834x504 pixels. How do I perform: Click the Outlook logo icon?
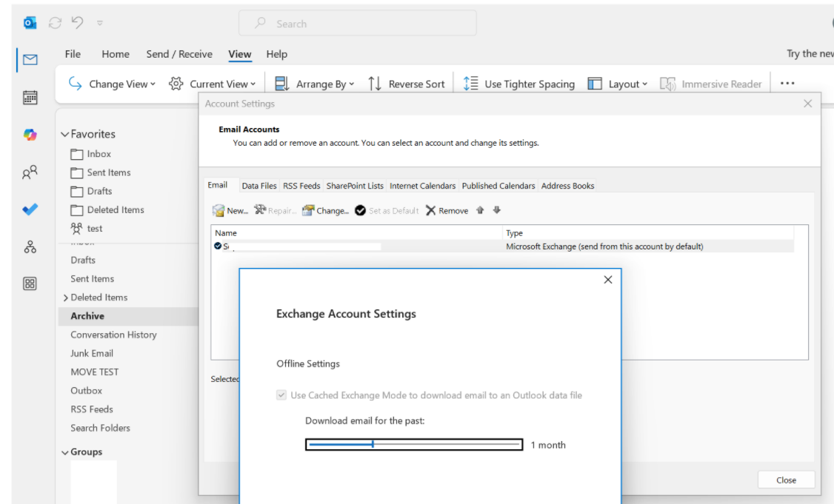(x=30, y=23)
